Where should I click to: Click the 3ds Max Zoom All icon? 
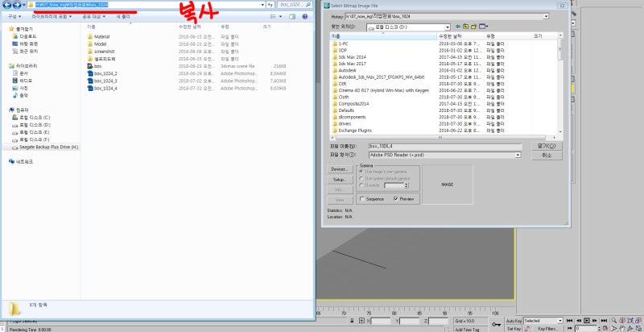point(622,321)
